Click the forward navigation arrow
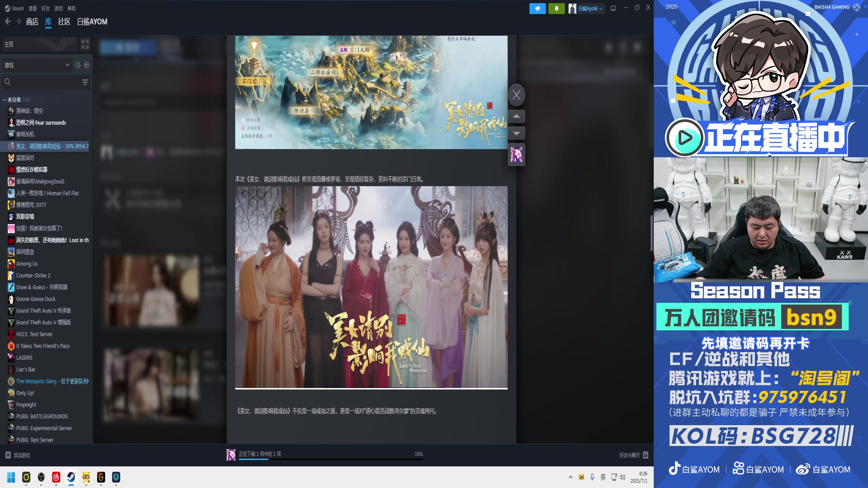This screenshot has height=488, width=868. [x=19, y=21]
